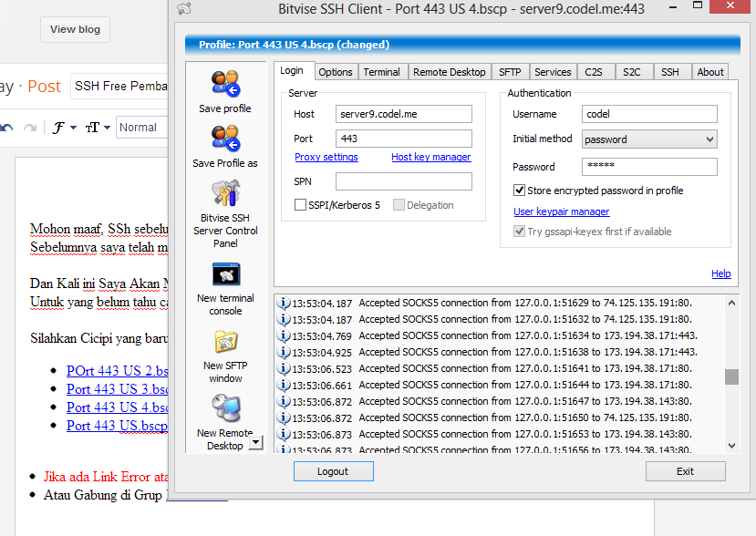756x536 pixels.
Task: Click the Save Profile as icon
Action: point(225,139)
